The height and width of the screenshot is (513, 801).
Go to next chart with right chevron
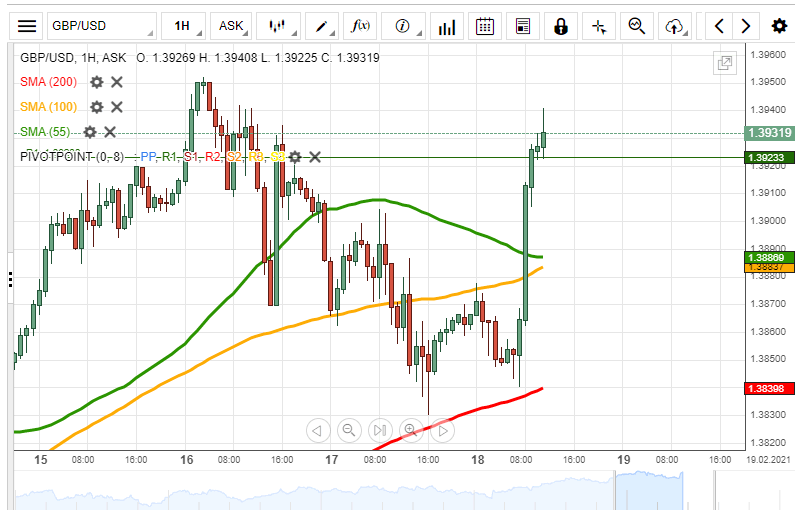(x=746, y=26)
